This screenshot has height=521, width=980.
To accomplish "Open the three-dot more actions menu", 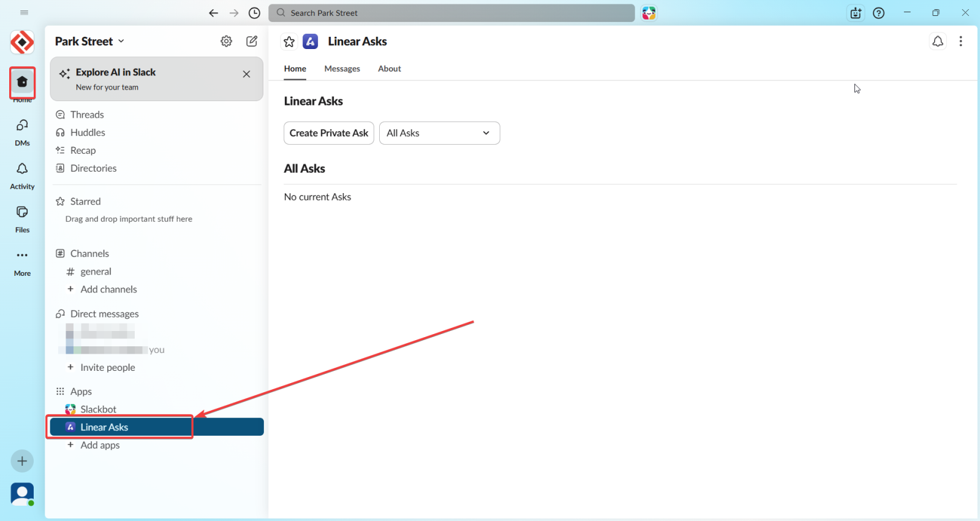I will point(960,41).
